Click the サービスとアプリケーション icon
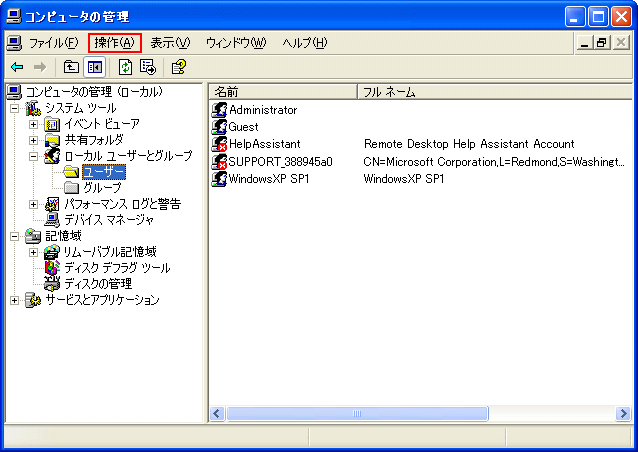Image resolution: width=638 pixels, height=452 pixels. [33, 300]
